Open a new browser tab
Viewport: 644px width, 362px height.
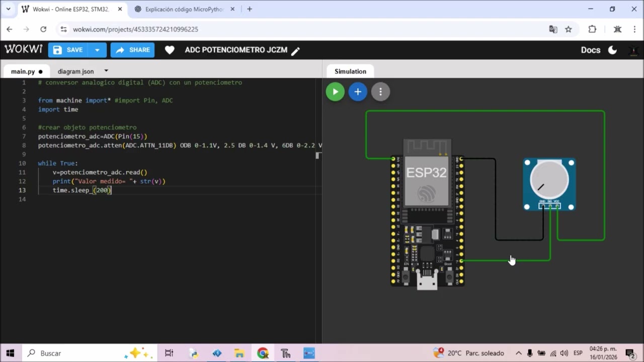pos(250,9)
